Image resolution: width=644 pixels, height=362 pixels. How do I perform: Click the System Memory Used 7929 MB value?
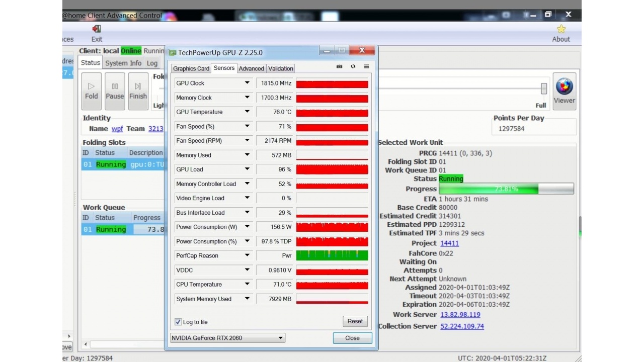(274, 299)
